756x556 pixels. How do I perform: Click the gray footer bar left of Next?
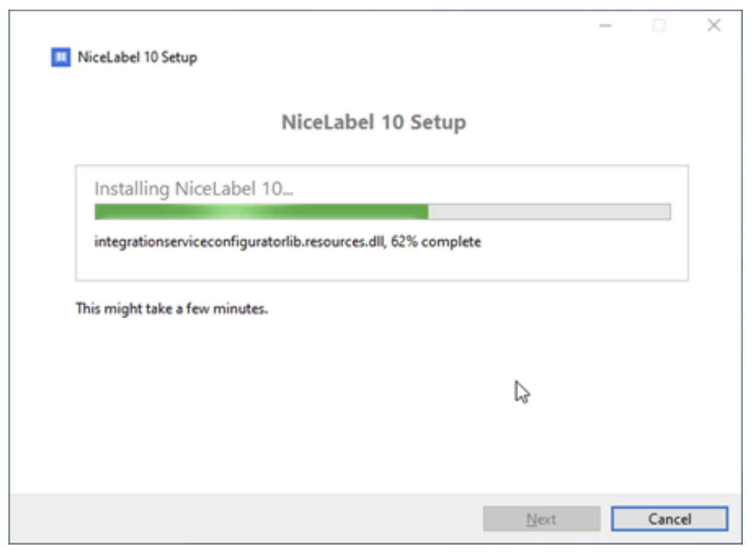click(x=245, y=519)
